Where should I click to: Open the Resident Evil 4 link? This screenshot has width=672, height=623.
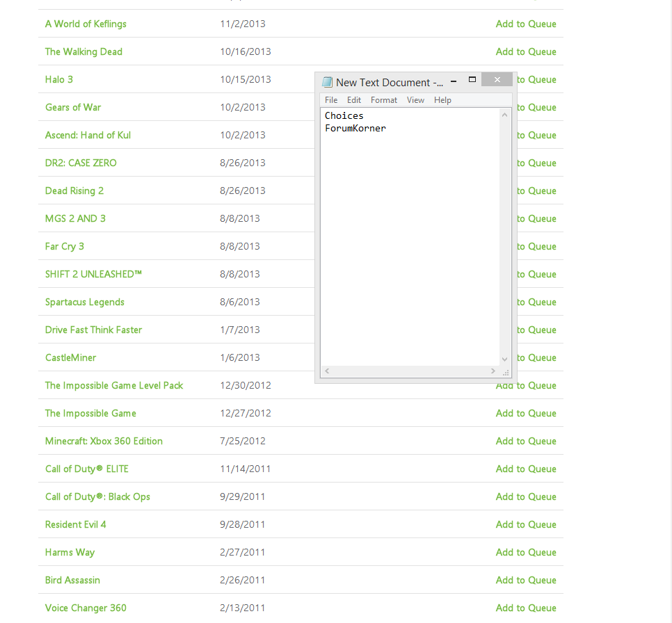pos(75,525)
